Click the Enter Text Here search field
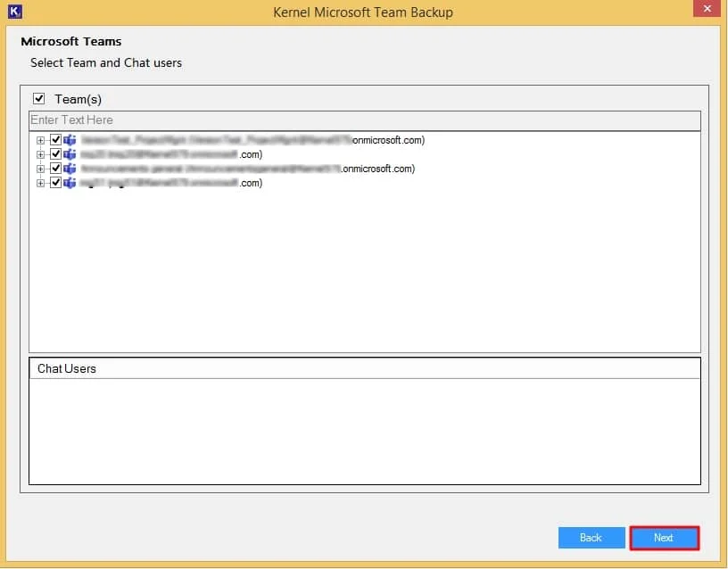The width and height of the screenshot is (728, 569). [365, 120]
